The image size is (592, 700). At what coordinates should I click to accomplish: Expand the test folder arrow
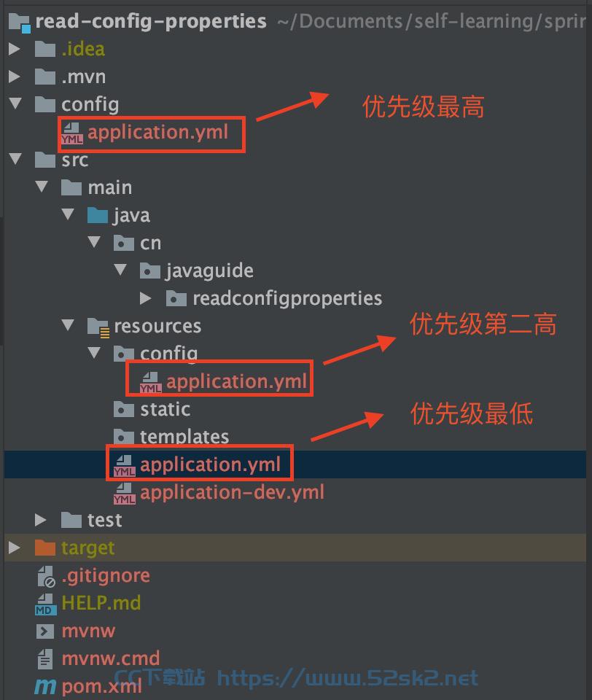[41, 520]
